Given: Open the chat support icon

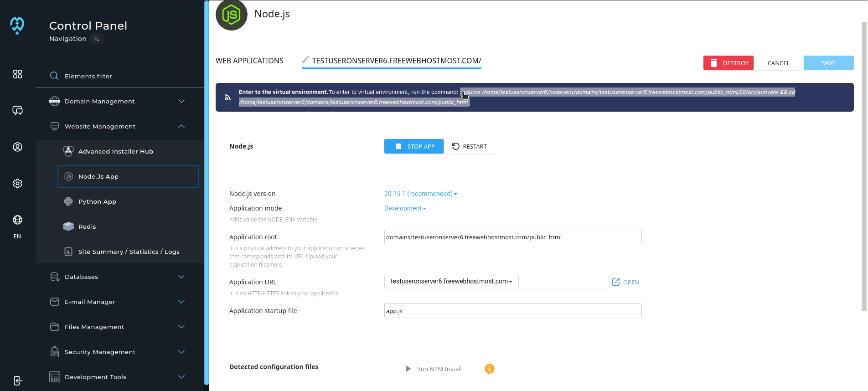Looking at the screenshot, I should pos(17,111).
